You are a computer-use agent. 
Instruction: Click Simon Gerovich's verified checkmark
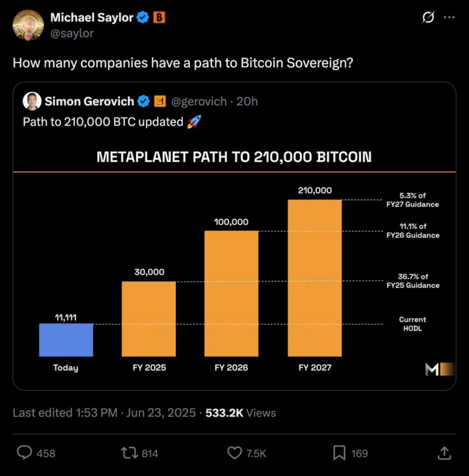(144, 102)
